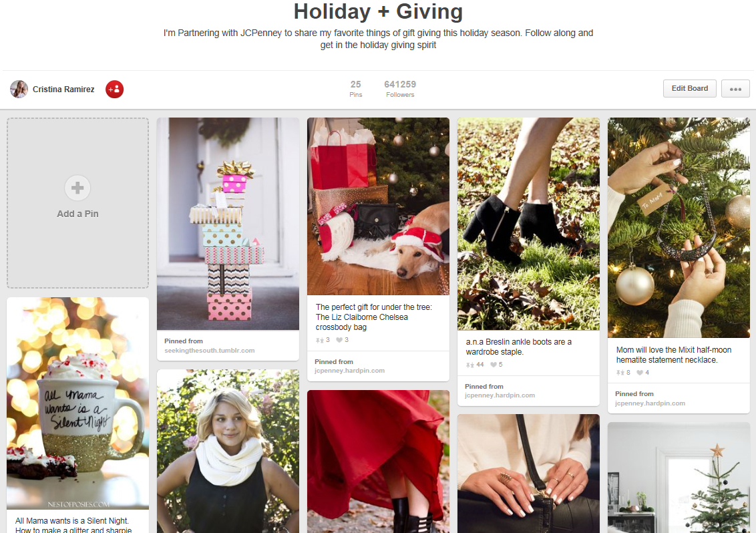Open the Cristina Ramirez profile link
Image resolution: width=756 pixels, height=533 pixels.
coord(63,90)
